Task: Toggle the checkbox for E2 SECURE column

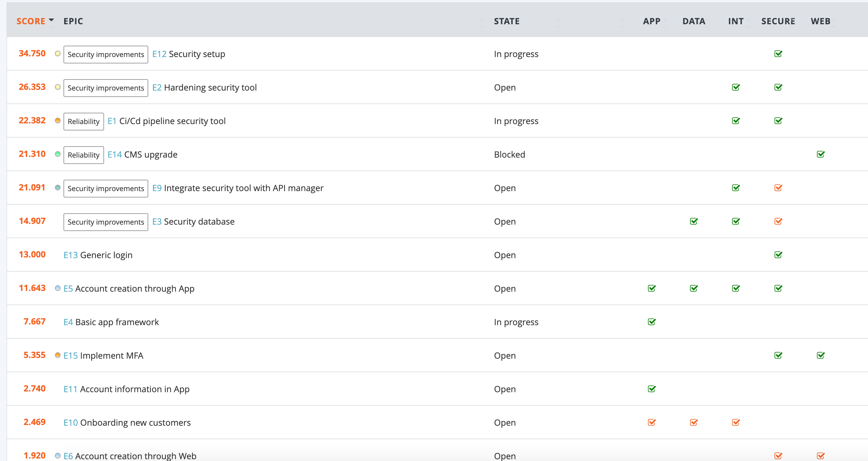Action: point(779,87)
